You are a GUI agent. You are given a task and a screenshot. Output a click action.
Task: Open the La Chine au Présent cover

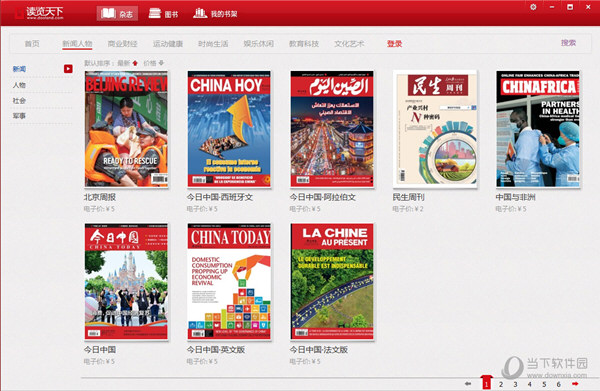(x=332, y=282)
